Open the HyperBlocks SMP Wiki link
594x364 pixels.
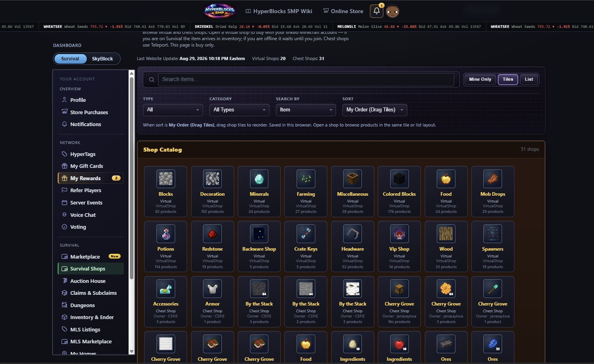click(x=279, y=11)
